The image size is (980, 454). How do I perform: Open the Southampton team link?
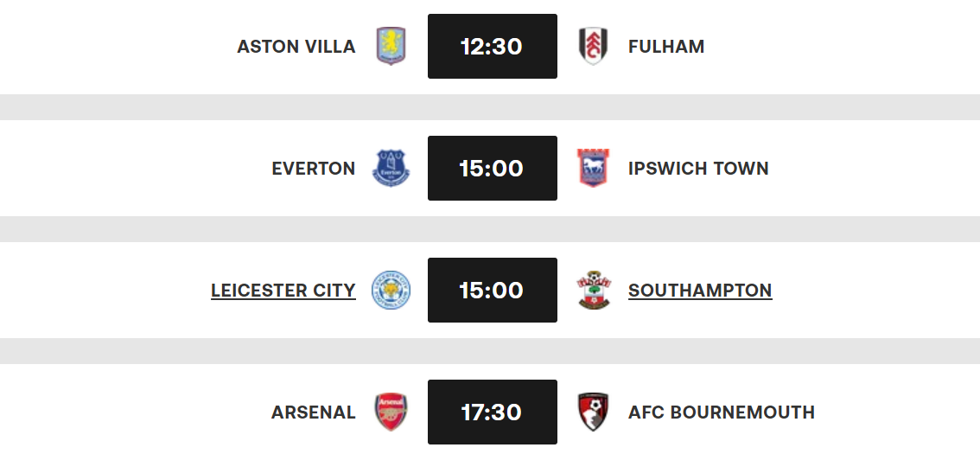[700, 291]
